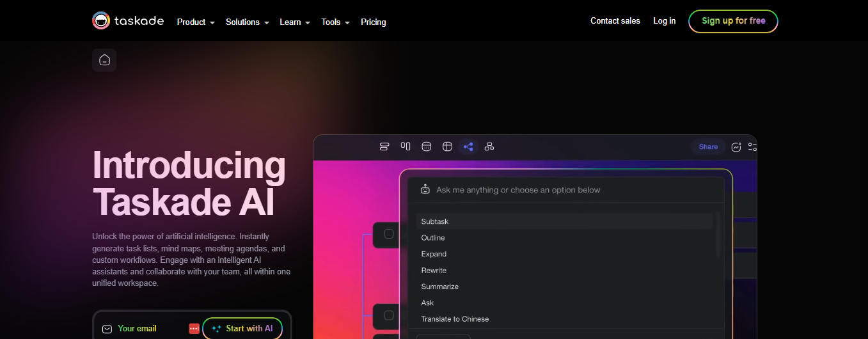This screenshot has width=868, height=339.
Task: Click the red dots icon in the email field
Action: coord(194,328)
